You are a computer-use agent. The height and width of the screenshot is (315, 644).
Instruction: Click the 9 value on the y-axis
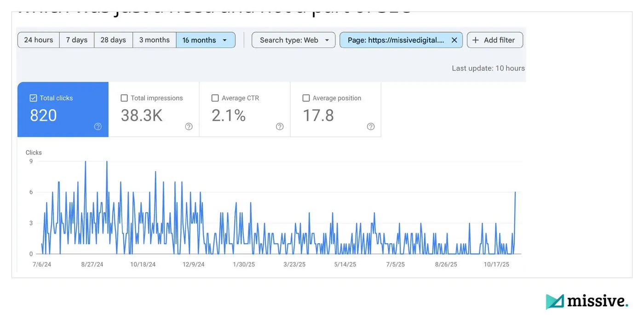tap(31, 161)
